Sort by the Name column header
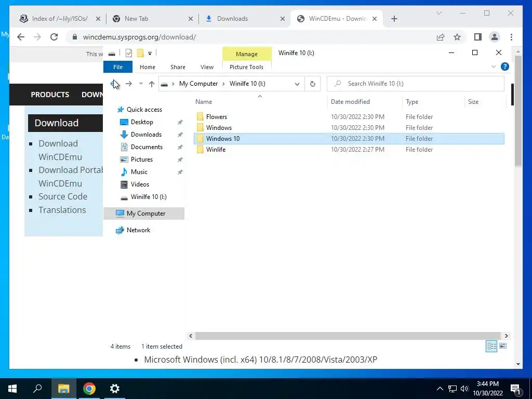This screenshot has height=399, width=532. click(x=260, y=101)
